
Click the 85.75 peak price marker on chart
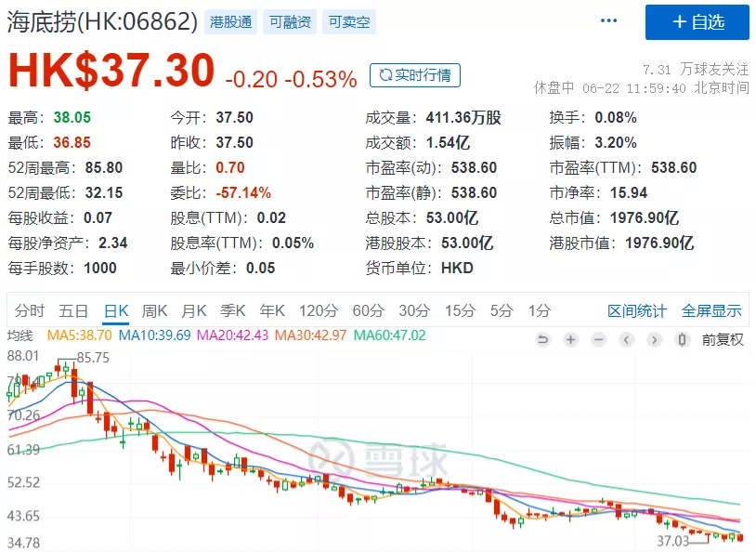(x=93, y=358)
